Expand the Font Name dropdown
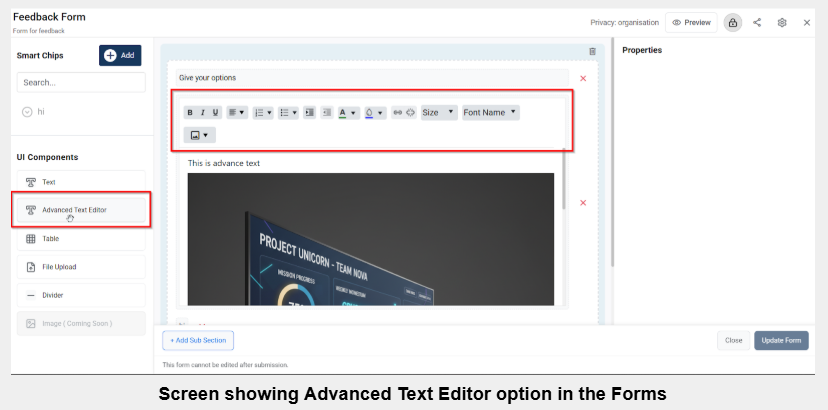828x410 pixels. [490, 113]
